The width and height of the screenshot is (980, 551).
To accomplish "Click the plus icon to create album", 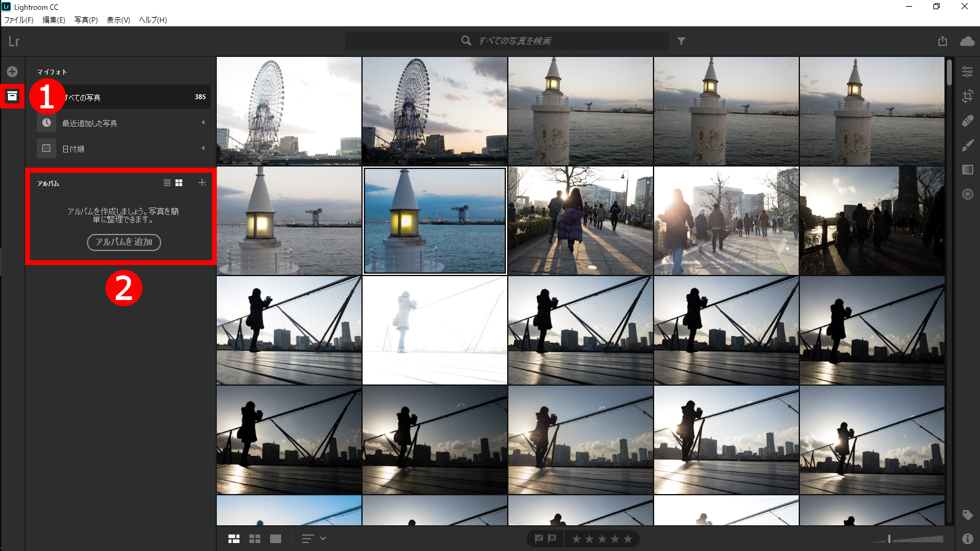I will pyautogui.click(x=202, y=182).
